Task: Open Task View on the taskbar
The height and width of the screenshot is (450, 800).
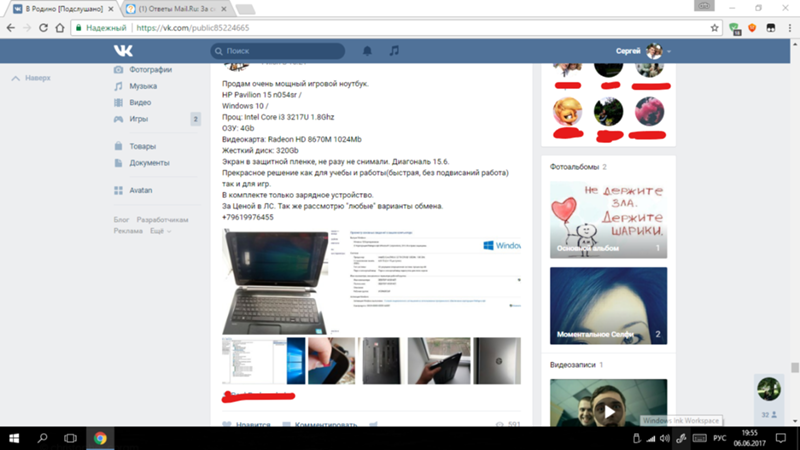Action: pyautogui.click(x=70, y=438)
